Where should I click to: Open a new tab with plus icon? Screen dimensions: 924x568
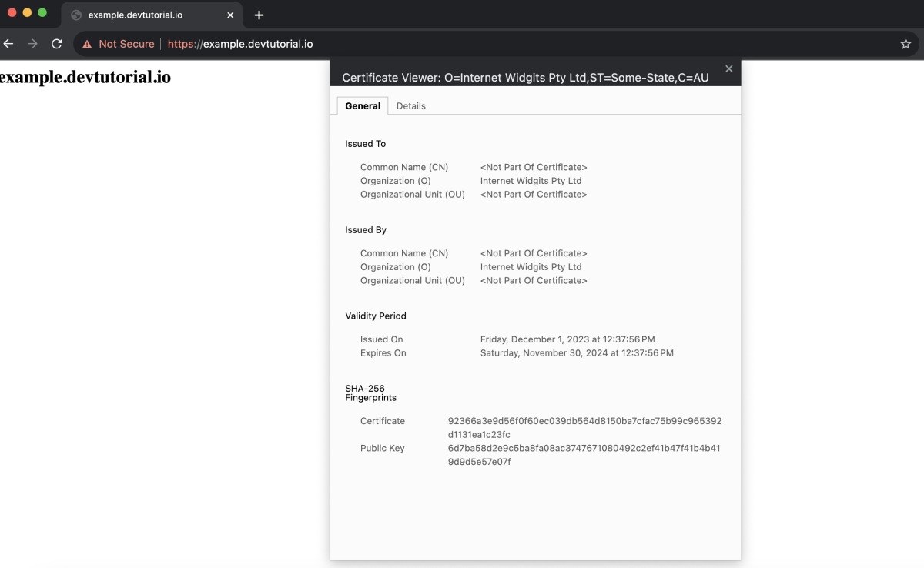[x=259, y=15]
